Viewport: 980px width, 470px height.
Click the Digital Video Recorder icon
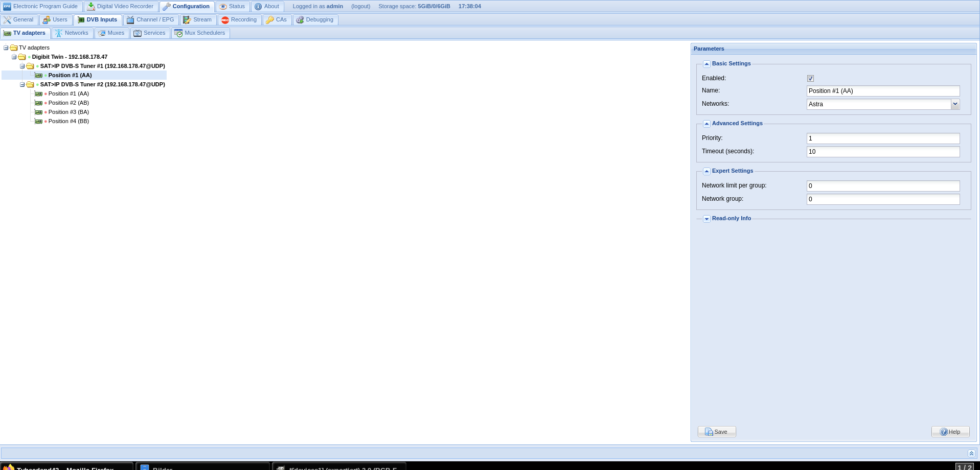click(91, 7)
